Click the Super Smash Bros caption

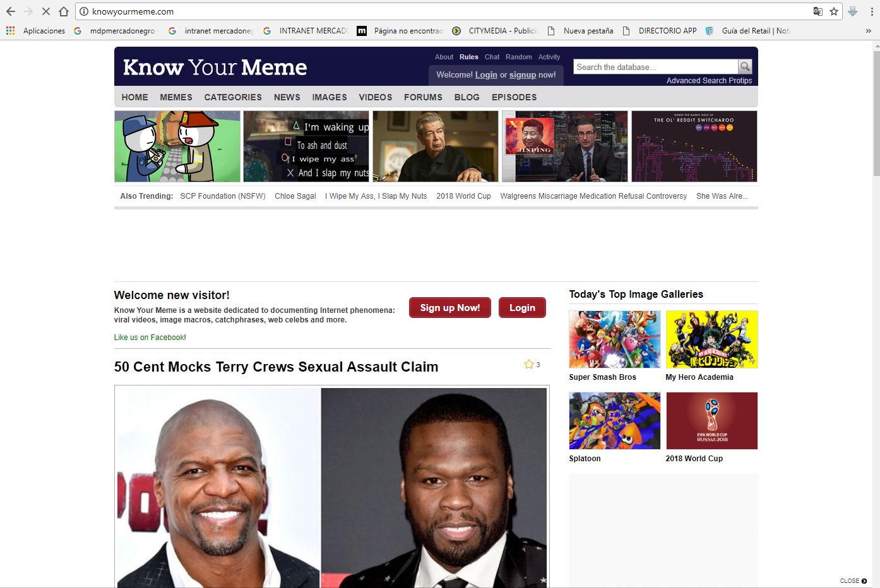click(603, 377)
